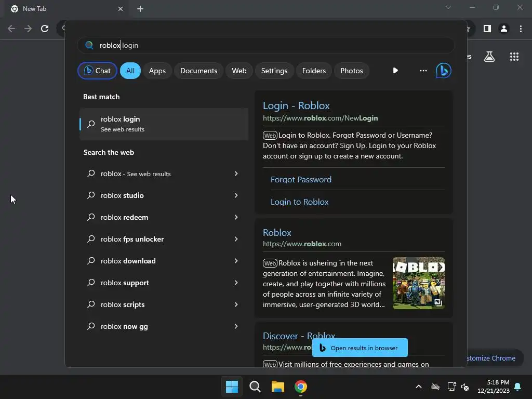Open the Chrome three-dot menu
Screen dimensions: 532x399
point(521,29)
